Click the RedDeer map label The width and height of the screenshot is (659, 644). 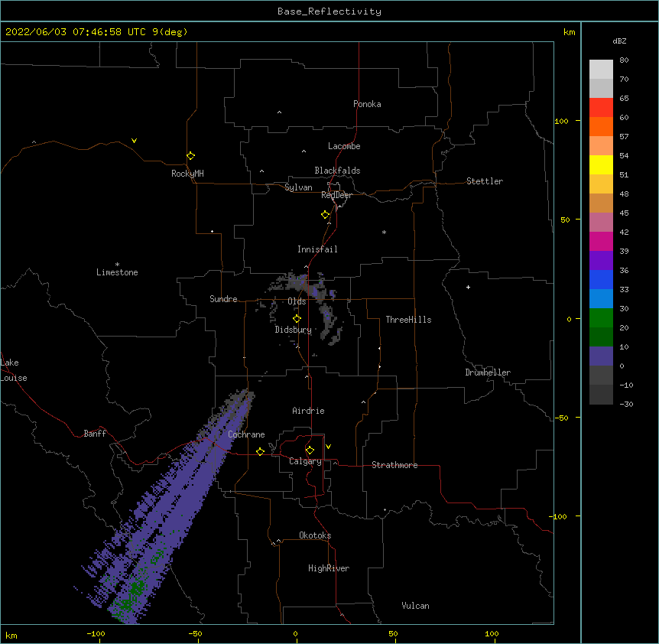336,195
